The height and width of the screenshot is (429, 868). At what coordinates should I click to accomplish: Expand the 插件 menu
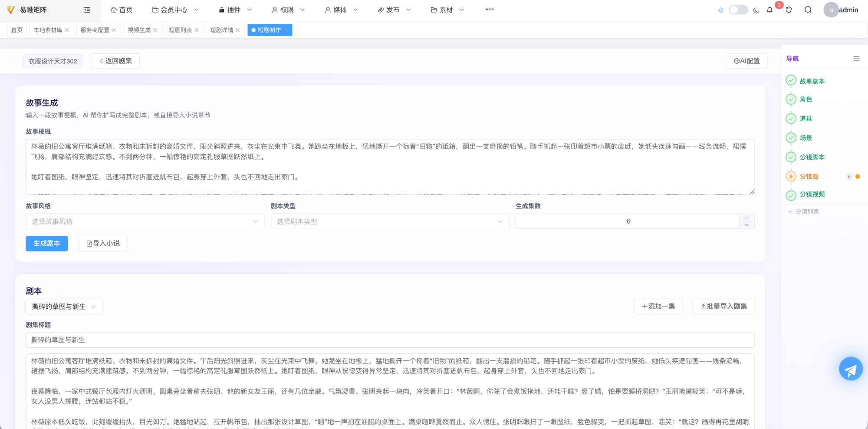[235, 10]
